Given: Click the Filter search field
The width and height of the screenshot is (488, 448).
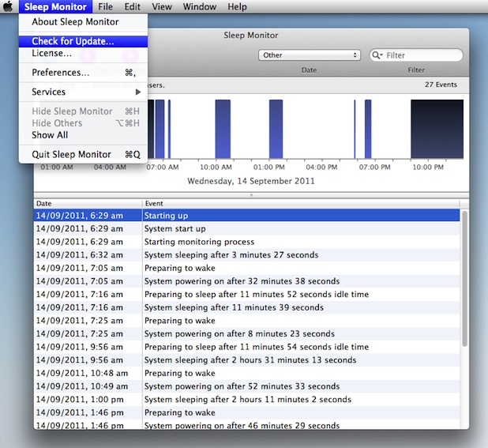Looking at the screenshot, I should pyautogui.click(x=416, y=55).
